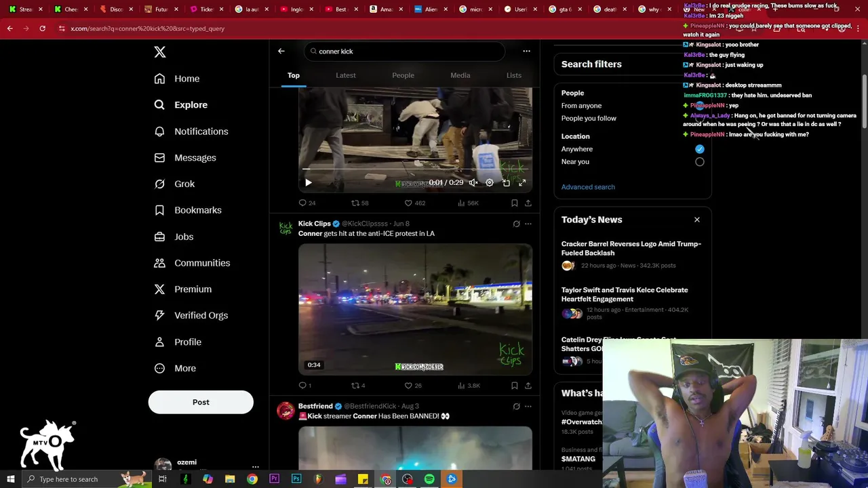Screen dimensions: 868x488
Task: Expand the More menu in the sidebar
Action: (175, 368)
